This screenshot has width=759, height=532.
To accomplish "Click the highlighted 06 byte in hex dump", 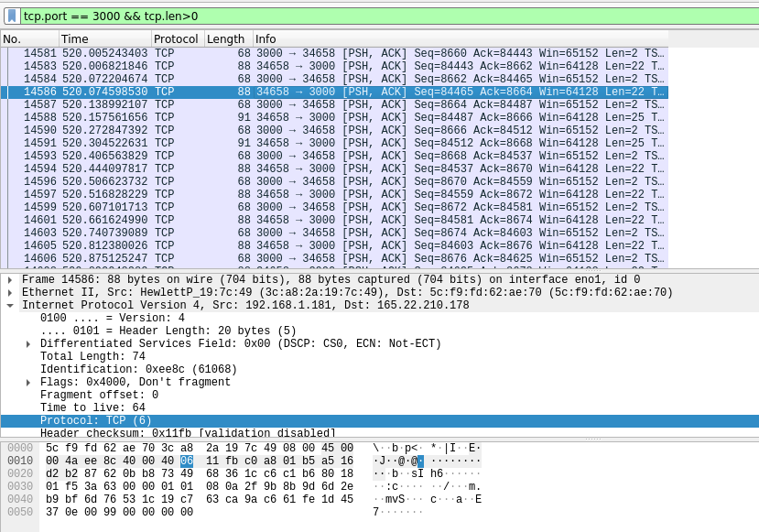I will [187, 461].
